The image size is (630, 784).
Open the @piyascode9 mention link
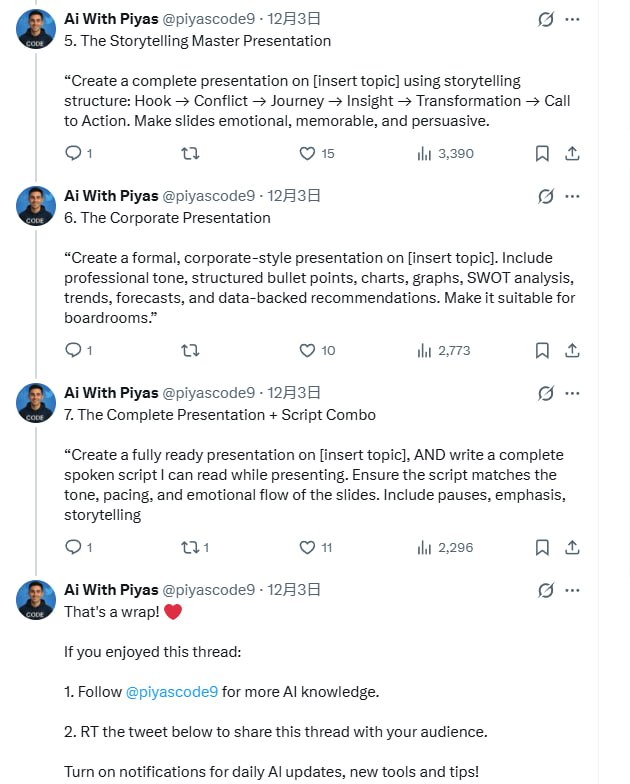(171, 691)
